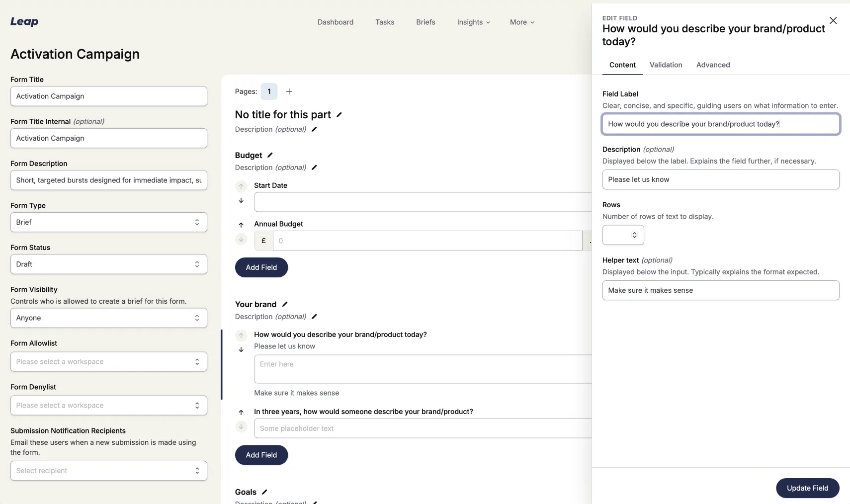
Task: Move Start Date field down with arrow
Action: 241,200
